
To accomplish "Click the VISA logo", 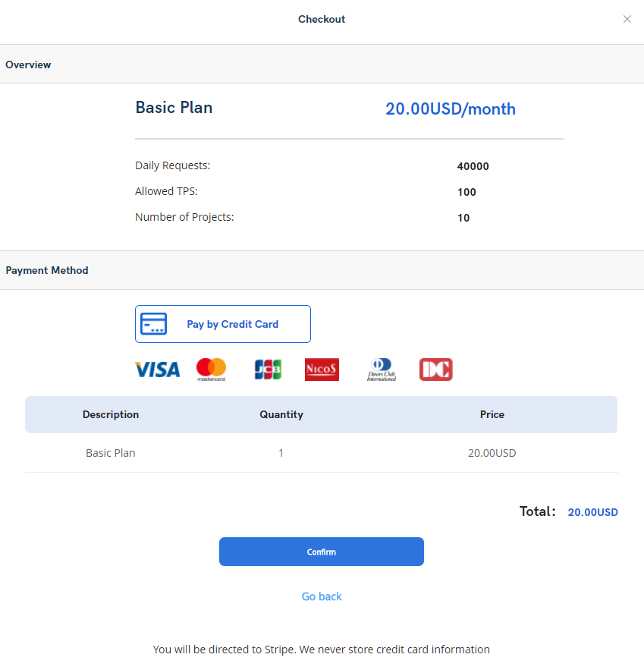I will point(157,370).
